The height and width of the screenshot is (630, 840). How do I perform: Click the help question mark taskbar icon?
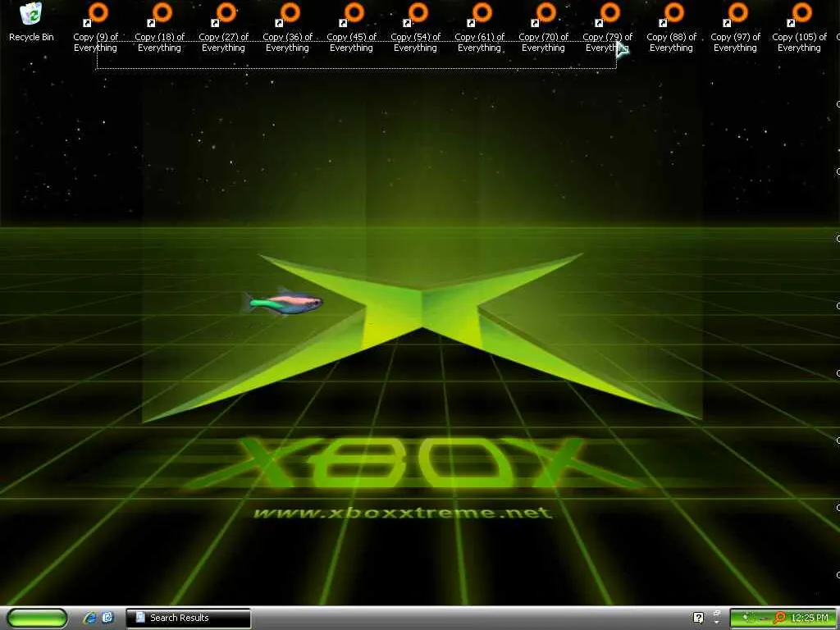coord(698,618)
